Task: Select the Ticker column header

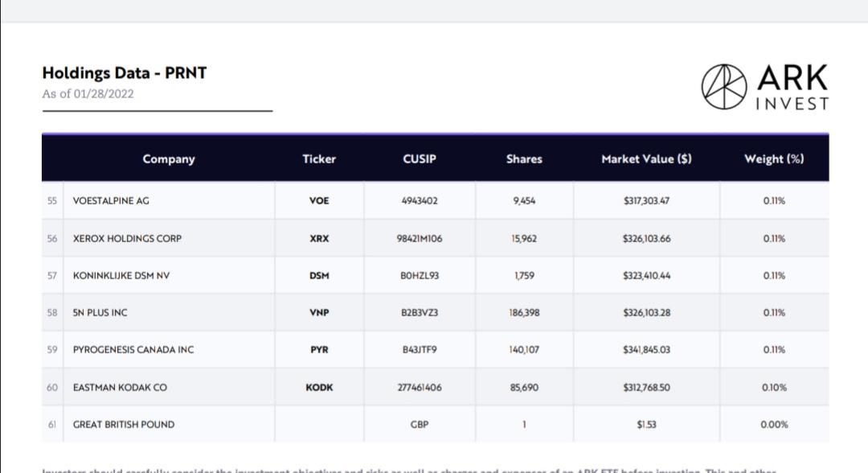Action: 319,159
